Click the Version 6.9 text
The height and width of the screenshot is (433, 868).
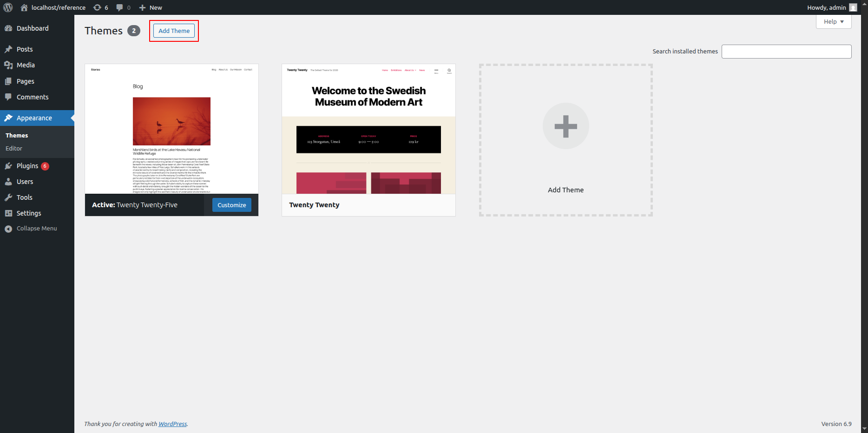pos(836,424)
